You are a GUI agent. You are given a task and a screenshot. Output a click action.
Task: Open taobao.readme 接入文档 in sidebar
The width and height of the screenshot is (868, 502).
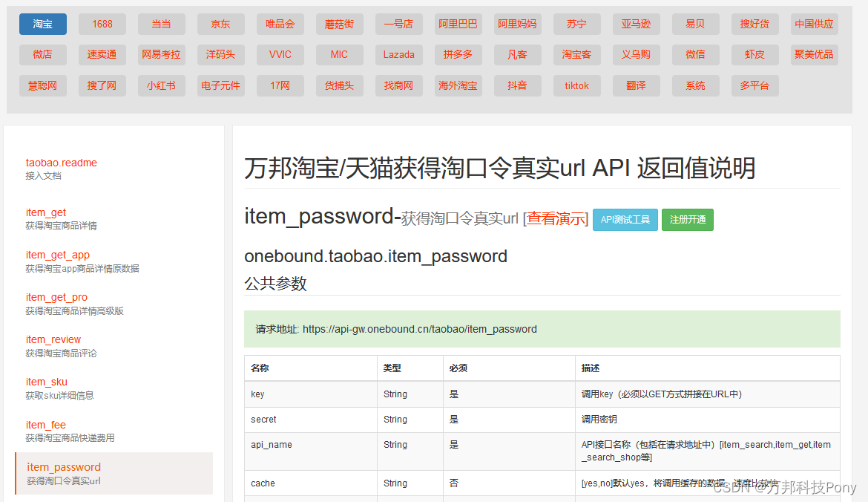pos(62,169)
